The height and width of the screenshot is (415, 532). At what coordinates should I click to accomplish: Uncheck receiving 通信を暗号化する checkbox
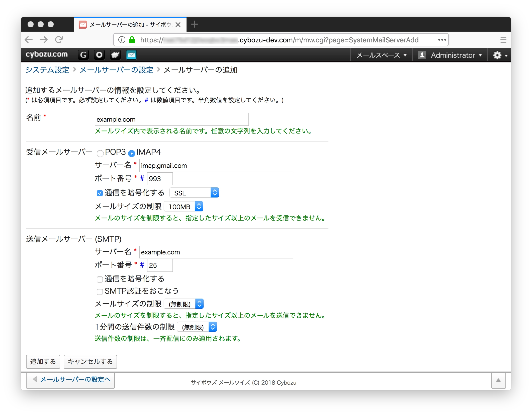point(100,193)
